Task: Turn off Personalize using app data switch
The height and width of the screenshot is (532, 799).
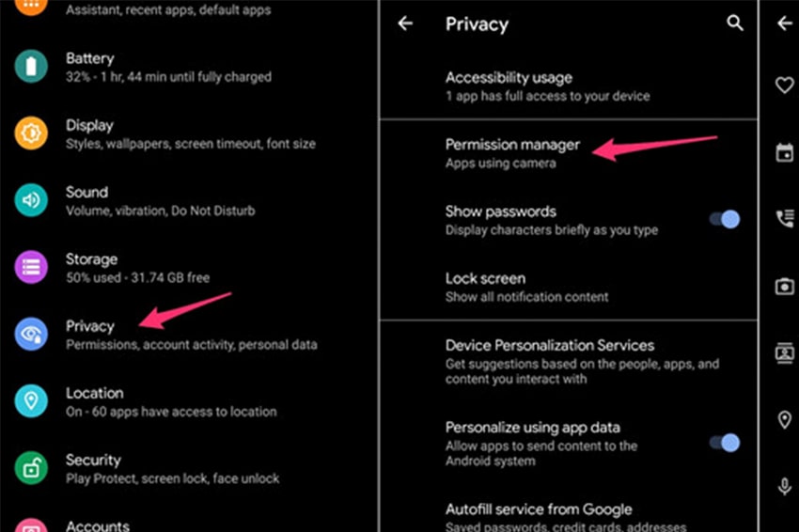Action: tap(725, 443)
